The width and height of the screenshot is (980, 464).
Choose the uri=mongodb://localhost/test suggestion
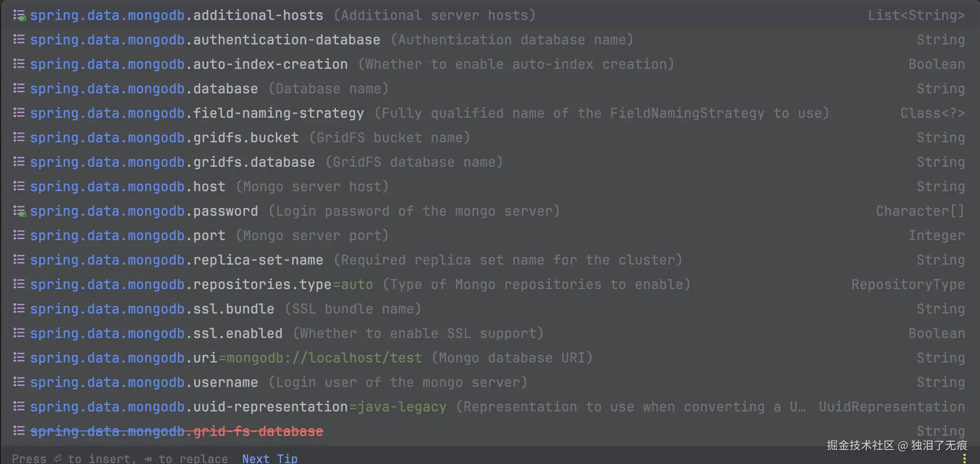tap(226, 358)
